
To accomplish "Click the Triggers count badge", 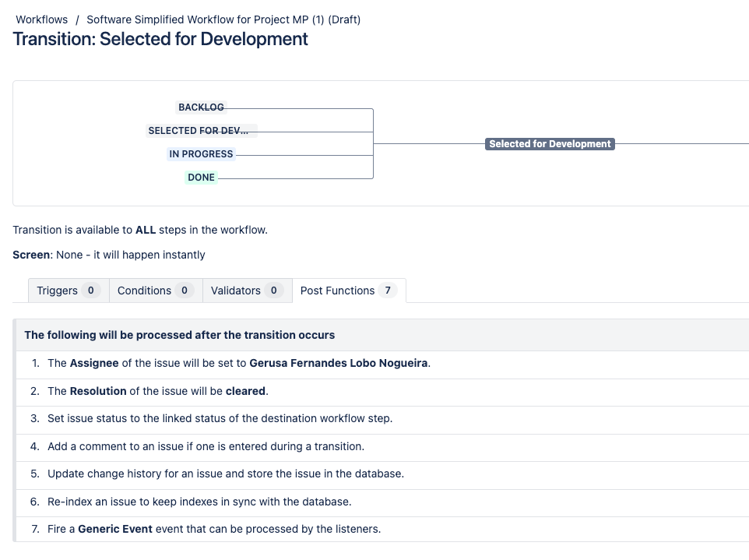I will click(91, 291).
